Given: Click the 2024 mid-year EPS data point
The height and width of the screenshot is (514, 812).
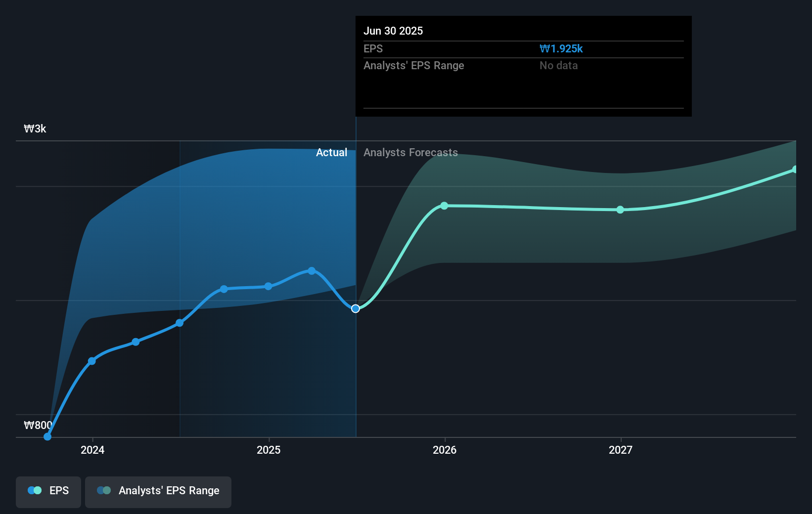Looking at the screenshot, I should 180,323.
